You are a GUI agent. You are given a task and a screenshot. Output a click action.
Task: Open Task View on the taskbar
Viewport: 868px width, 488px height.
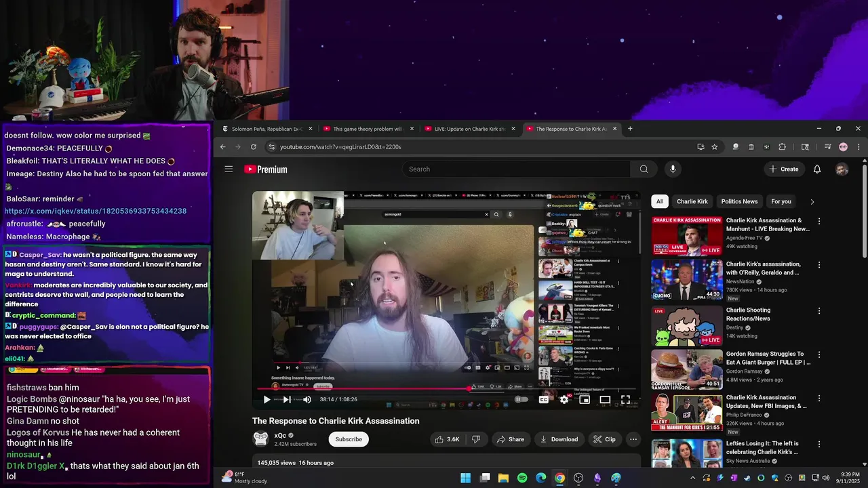click(x=484, y=478)
